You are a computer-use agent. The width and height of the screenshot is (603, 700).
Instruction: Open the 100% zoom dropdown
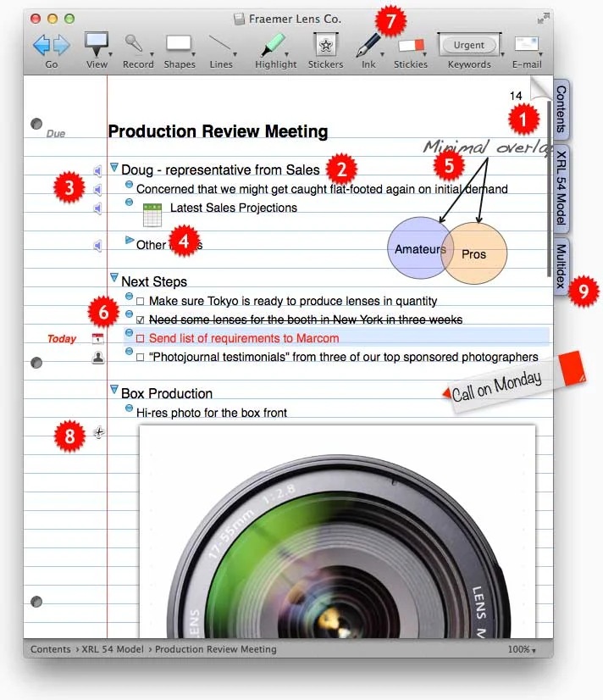coord(522,649)
